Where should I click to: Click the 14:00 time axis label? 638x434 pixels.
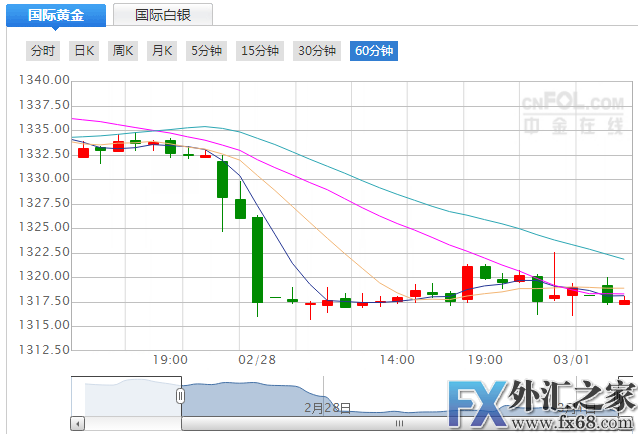click(397, 360)
